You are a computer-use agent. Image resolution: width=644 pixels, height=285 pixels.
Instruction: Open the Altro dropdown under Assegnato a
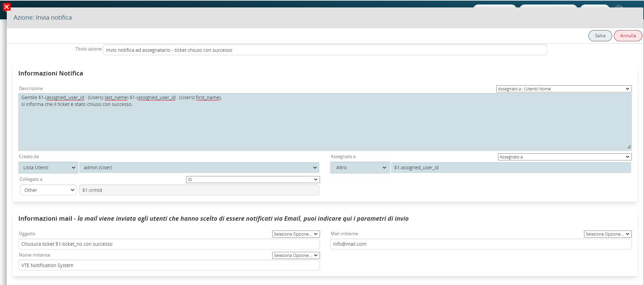point(360,168)
